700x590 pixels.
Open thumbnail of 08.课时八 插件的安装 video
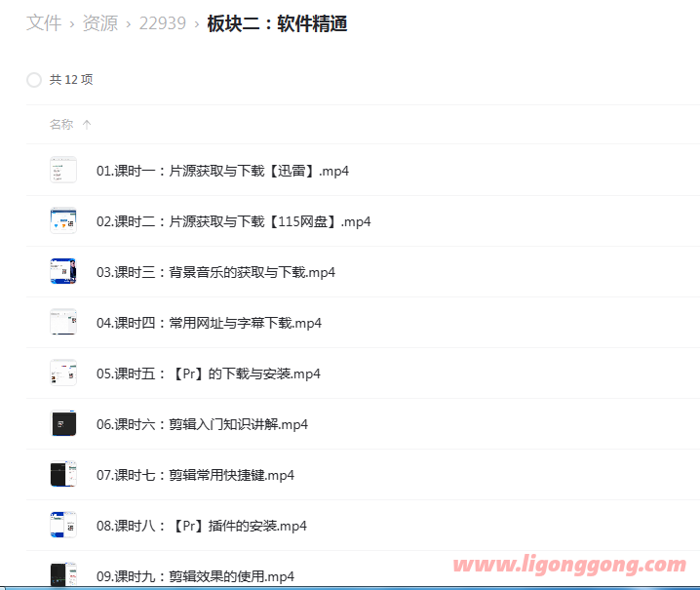(63, 525)
